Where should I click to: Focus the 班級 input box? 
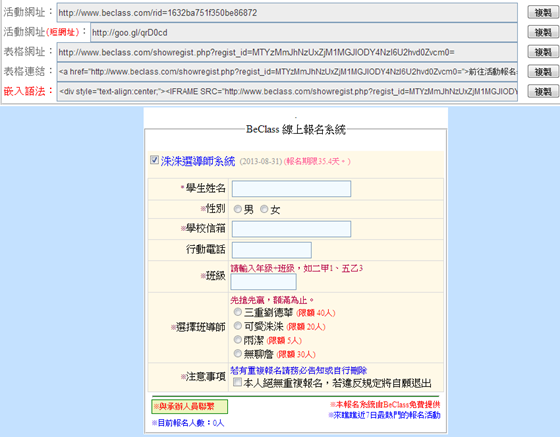click(x=264, y=282)
